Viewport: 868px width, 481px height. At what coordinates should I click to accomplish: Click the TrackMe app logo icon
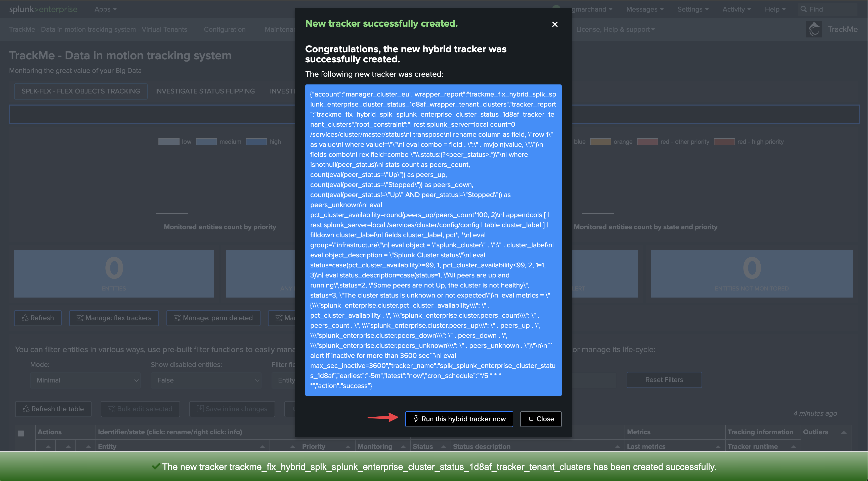point(814,29)
